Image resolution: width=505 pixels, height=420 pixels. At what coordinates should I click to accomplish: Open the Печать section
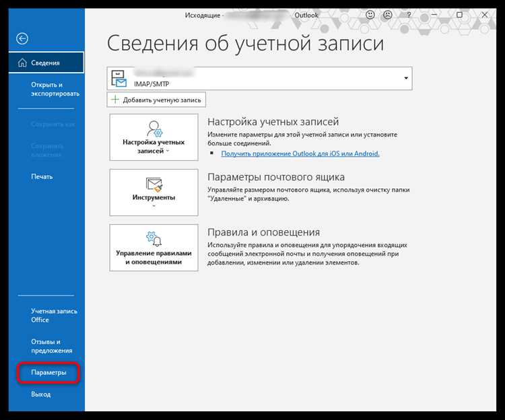click(x=42, y=176)
